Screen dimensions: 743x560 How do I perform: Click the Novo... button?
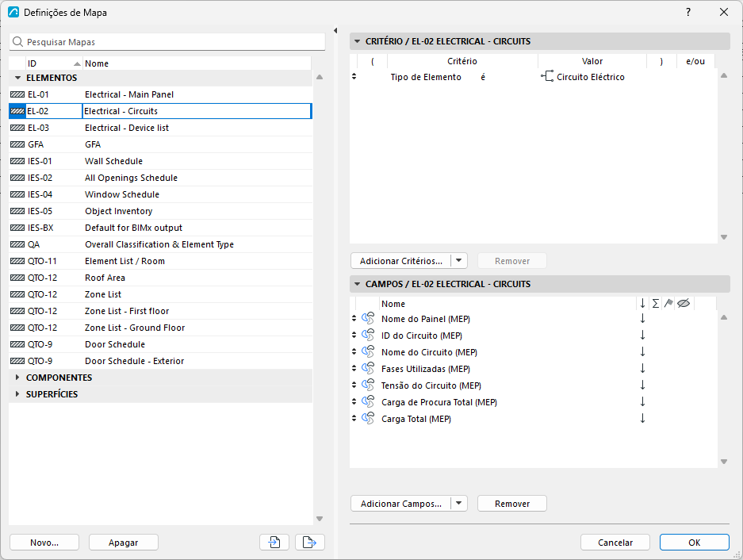(x=44, y=542)
